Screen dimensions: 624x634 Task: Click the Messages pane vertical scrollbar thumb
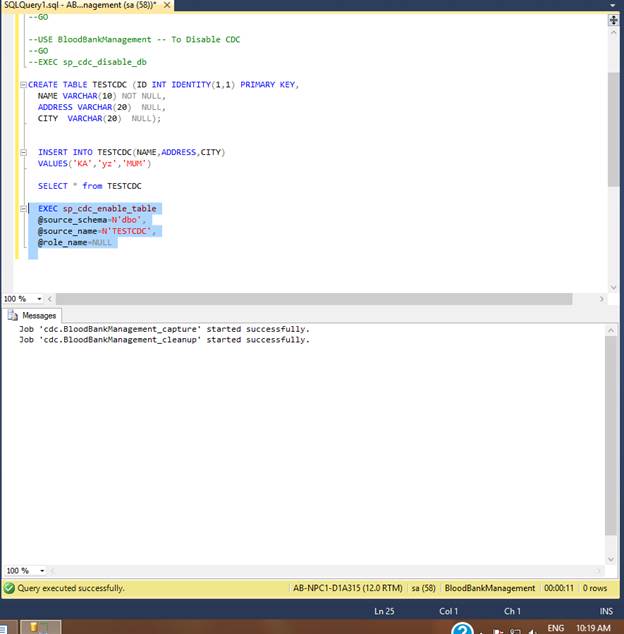pos(611,435)
